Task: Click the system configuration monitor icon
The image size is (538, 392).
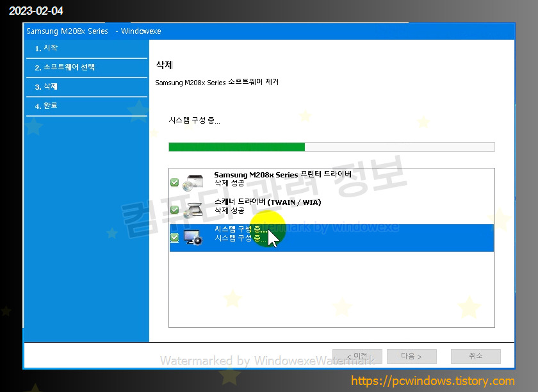Action: tap(193, 237)
